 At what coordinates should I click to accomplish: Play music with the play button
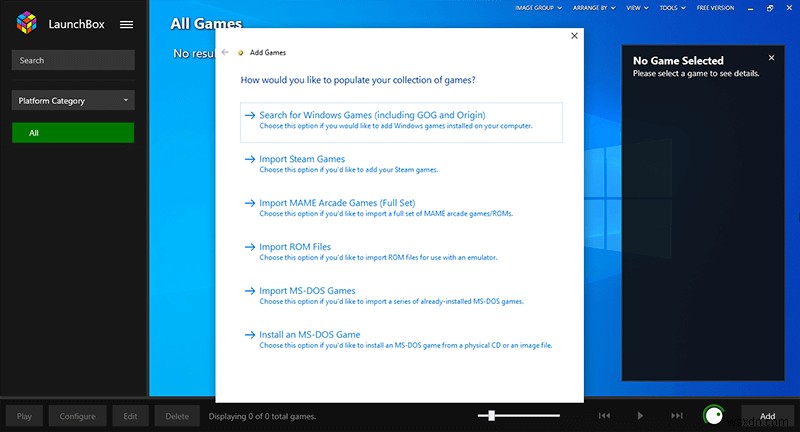pyautogui.click(x=640, y=416)
